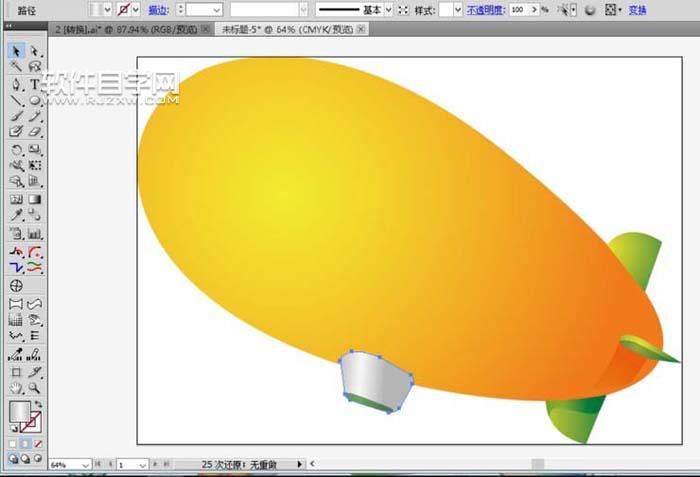700x477 pixels.
Task: Select the square Artboard tool
Action: pyautogui.click(x=16, y=372)
